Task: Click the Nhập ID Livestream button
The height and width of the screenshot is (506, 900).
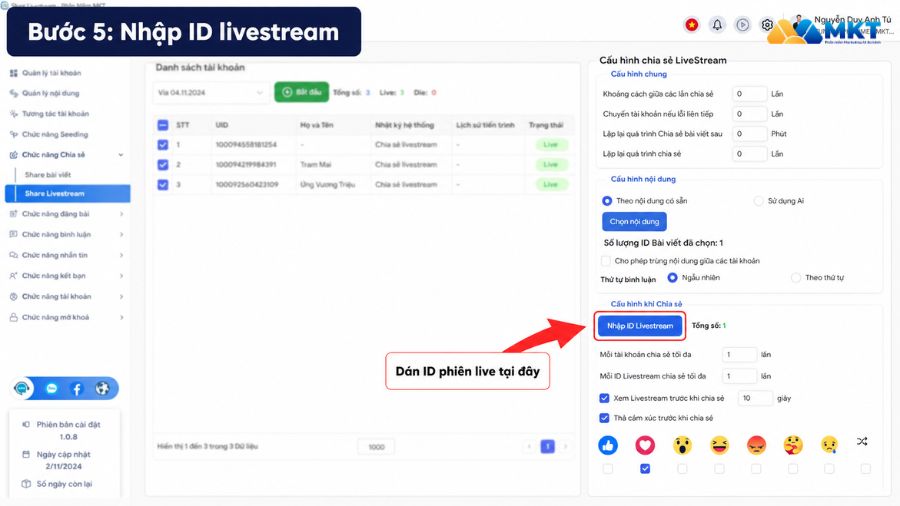Action: click(640, 326)
